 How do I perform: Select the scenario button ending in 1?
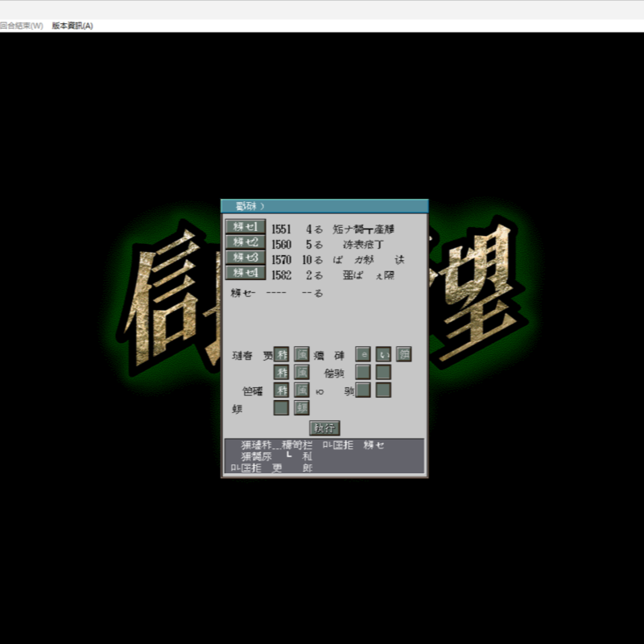pos(246,227)
